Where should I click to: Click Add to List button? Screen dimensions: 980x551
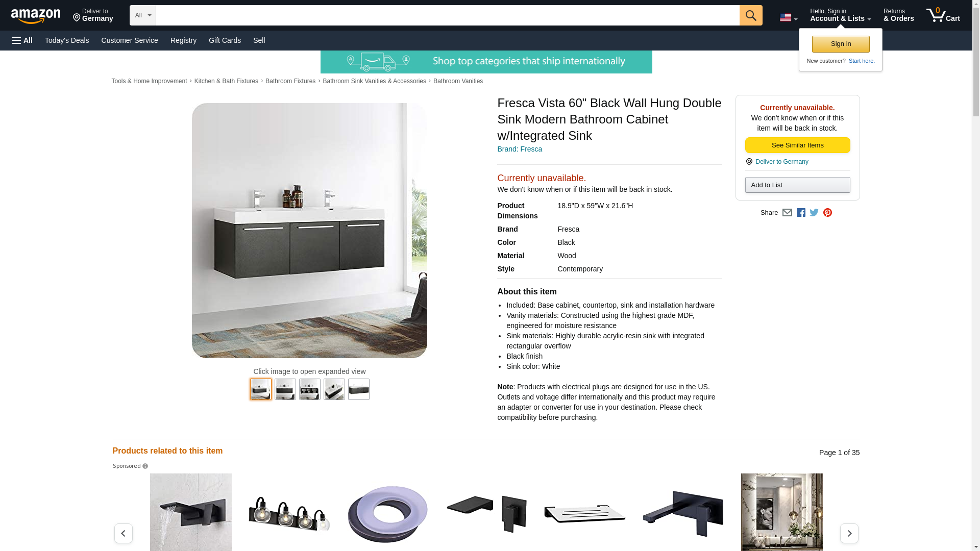tap(797, 185)
